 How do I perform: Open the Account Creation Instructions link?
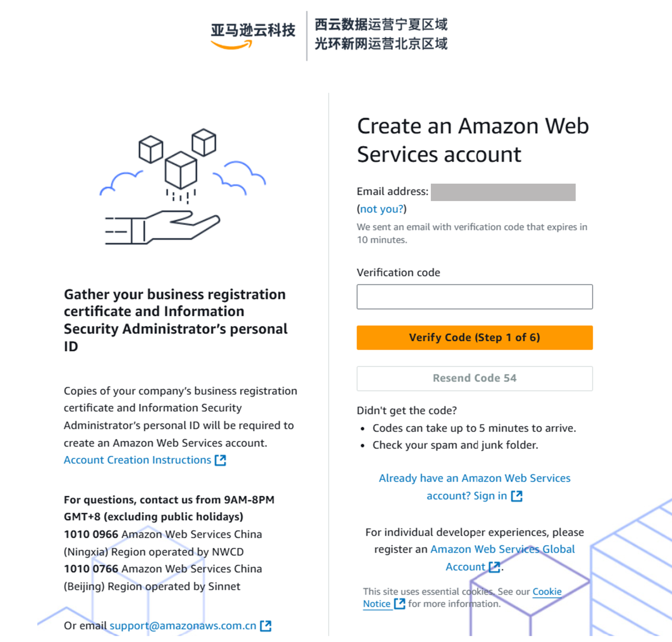pyautogui.click(x=137, y=460)
